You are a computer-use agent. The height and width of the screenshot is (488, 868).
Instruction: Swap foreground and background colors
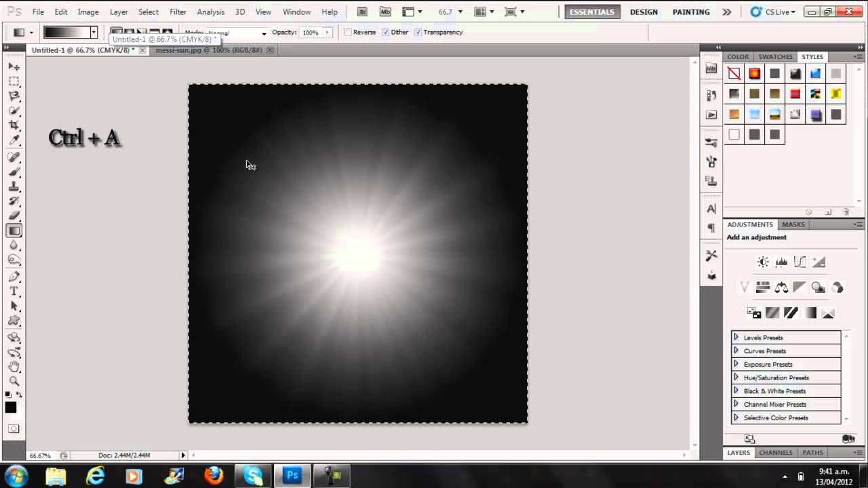click(x=19, y=394)
